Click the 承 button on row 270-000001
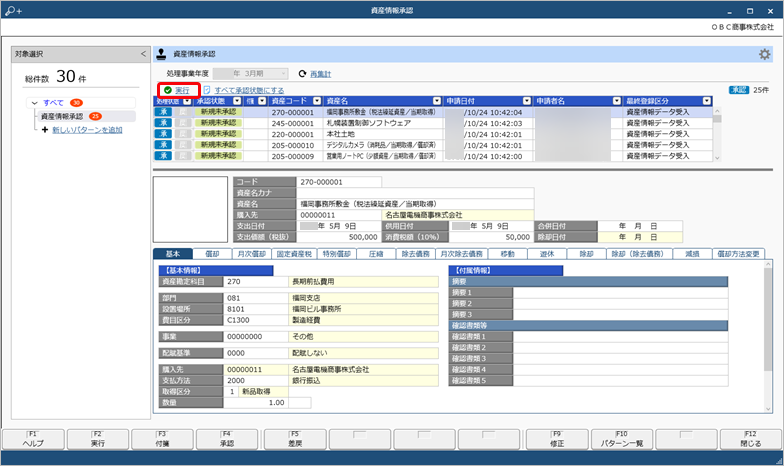Viewport: 784px width, 466px height. (x=163, y=112)
